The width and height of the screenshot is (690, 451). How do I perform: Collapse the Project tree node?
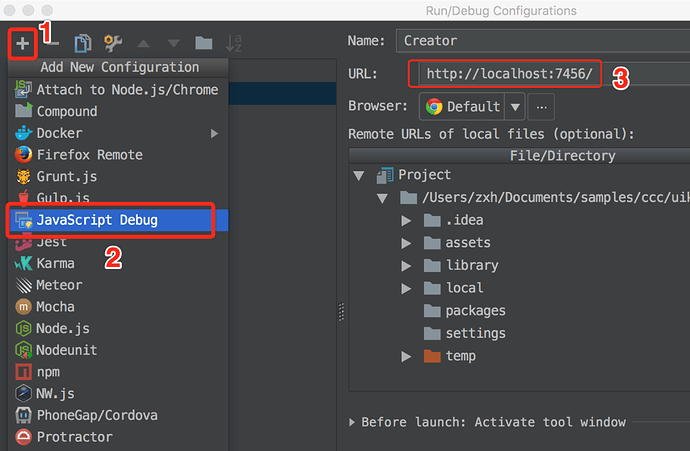[x=359, y=175]
